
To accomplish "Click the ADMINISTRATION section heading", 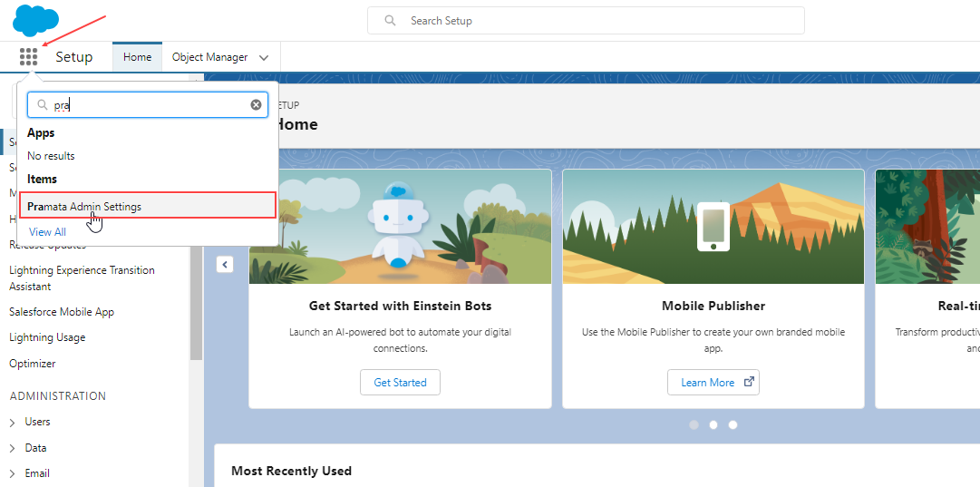I will pos(57,395).
